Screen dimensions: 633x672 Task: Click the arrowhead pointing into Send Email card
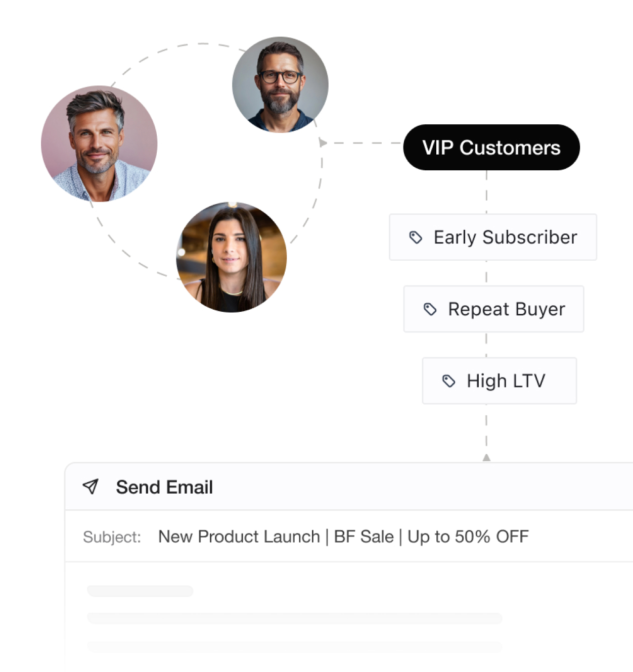coord(486,457)
